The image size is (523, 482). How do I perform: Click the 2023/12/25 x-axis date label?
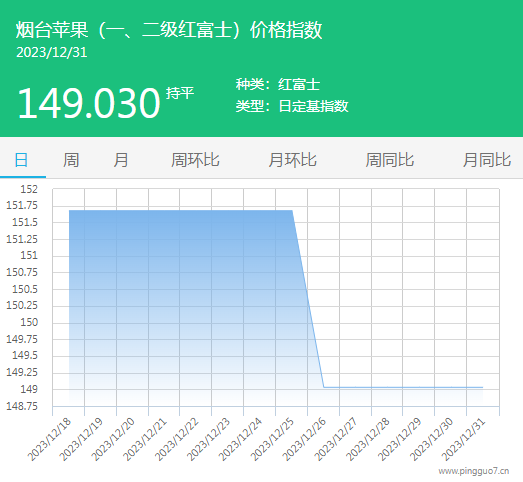point(272,439)
